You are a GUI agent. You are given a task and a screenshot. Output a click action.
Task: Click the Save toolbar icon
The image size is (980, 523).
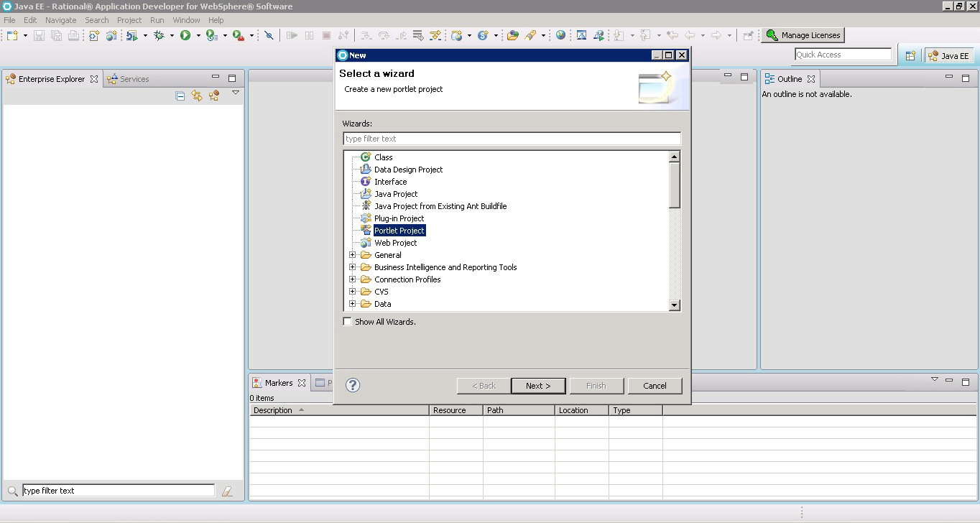39,35
